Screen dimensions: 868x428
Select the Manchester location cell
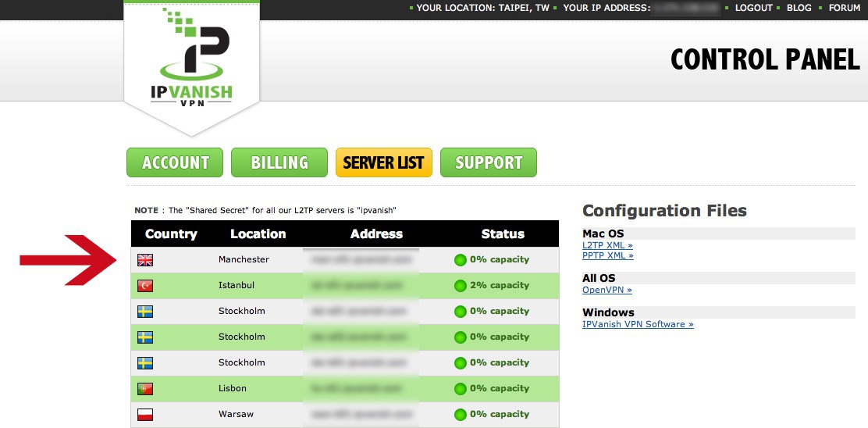tap(244, 259)
